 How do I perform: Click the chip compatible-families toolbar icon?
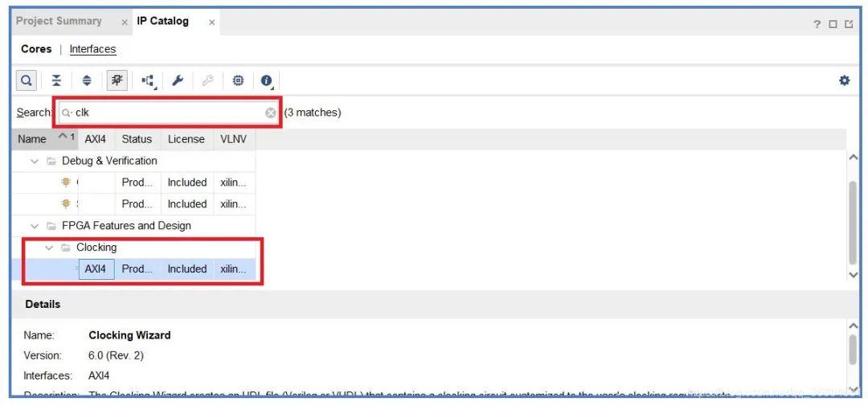click(x=238, y=81)
